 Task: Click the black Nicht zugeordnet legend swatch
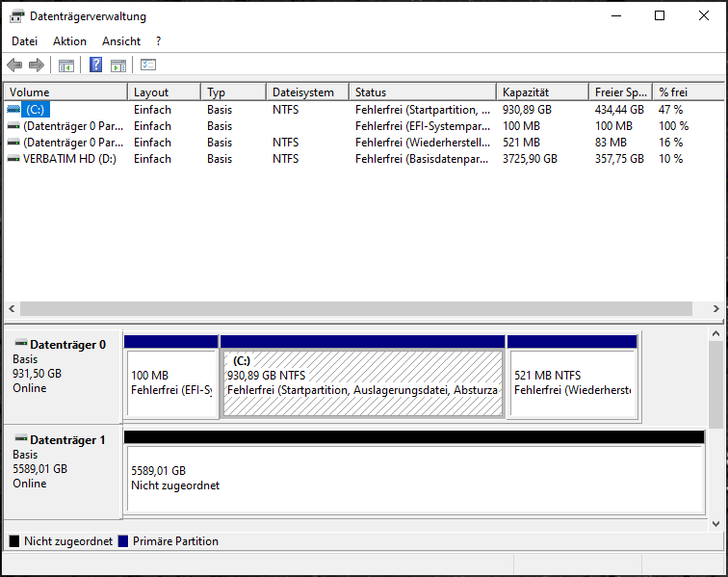coord(14,541)
